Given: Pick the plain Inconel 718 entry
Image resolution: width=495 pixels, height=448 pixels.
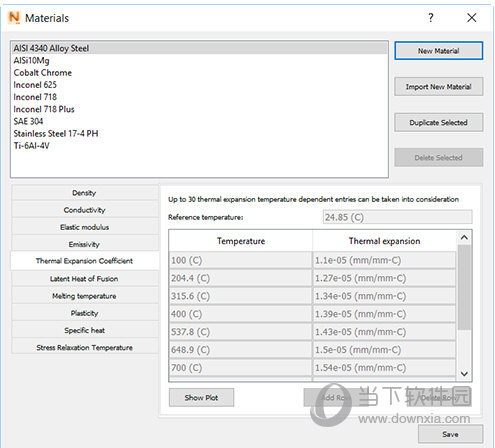Looking at the screenshot, I should tap(200, 97).
